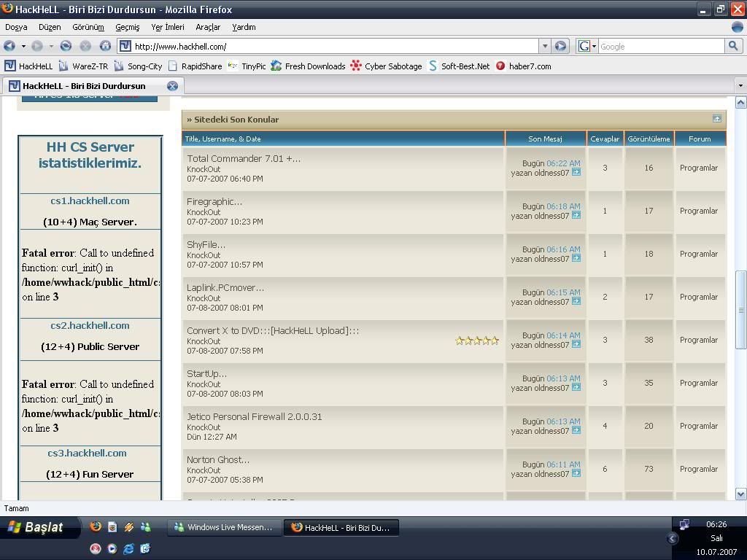This screenshot has height=560, width=747.
Task: Open the Google search engine selector
Action: tap(587, 46)
